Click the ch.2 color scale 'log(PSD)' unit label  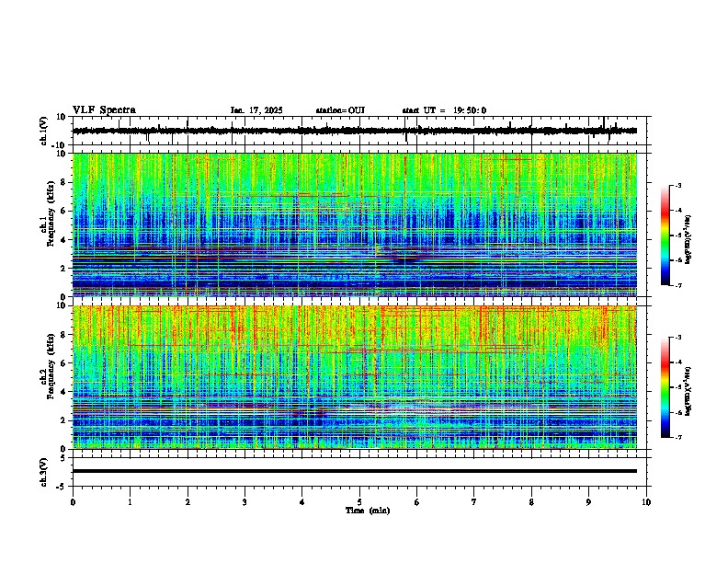pos(688,391)
